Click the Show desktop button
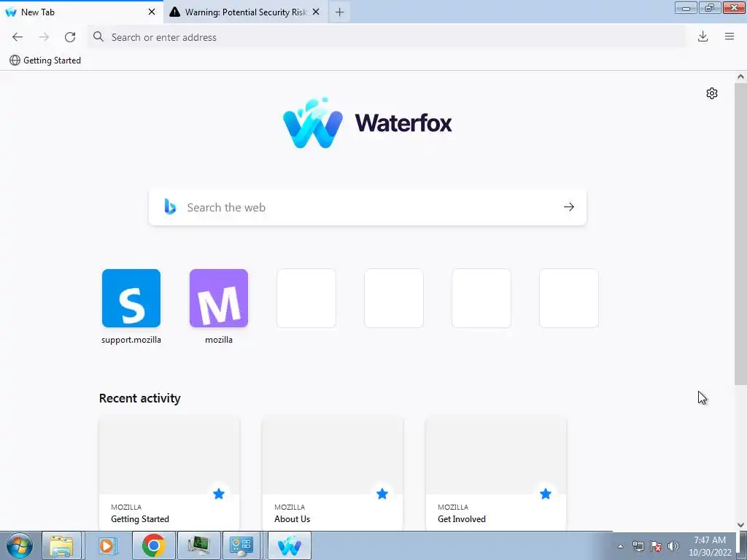The image size is (747, 560). (742, 545)
